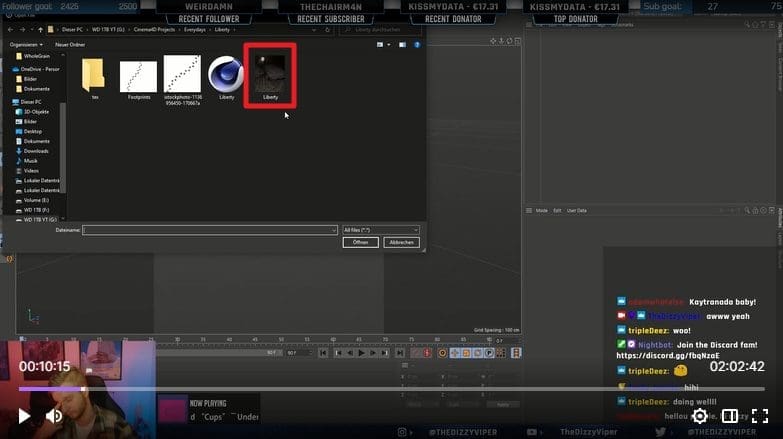Click the Öffnen button
The image size is (783, 439).
(360, 242)
